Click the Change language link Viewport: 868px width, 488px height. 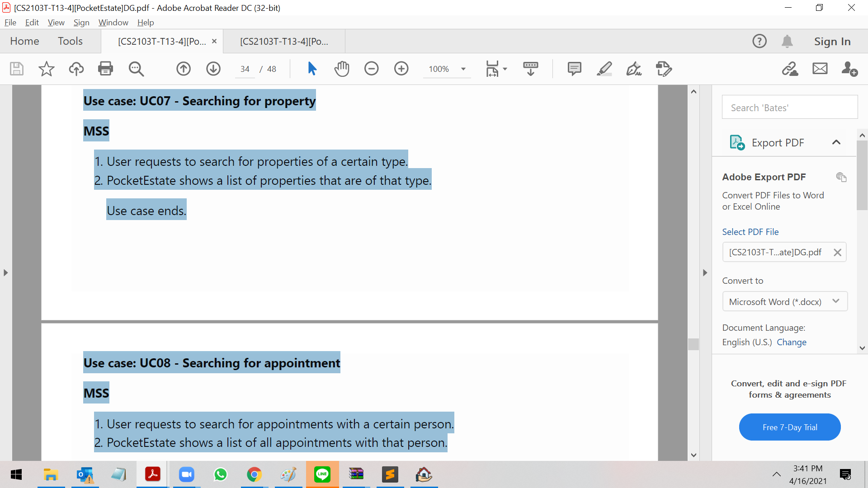click(791, 342)
